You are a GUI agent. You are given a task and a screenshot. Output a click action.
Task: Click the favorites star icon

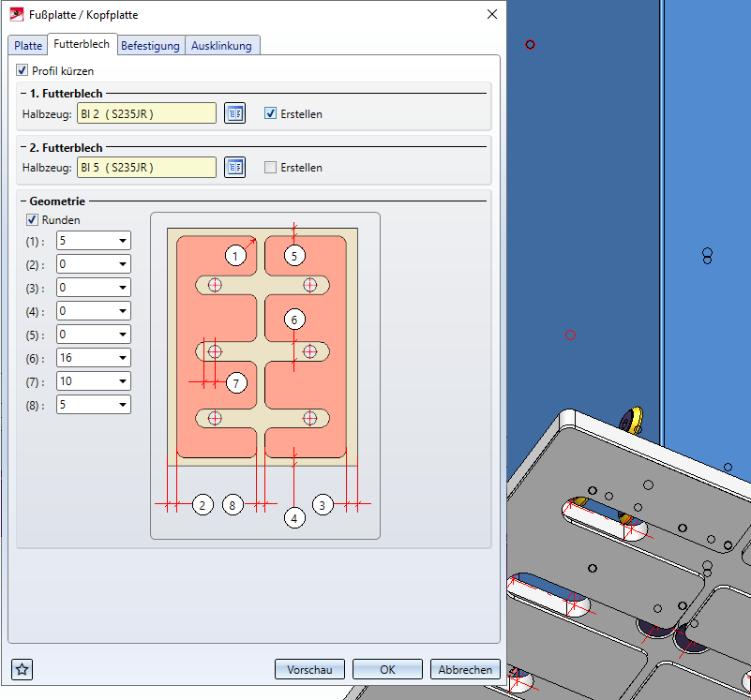coord(23,669)
